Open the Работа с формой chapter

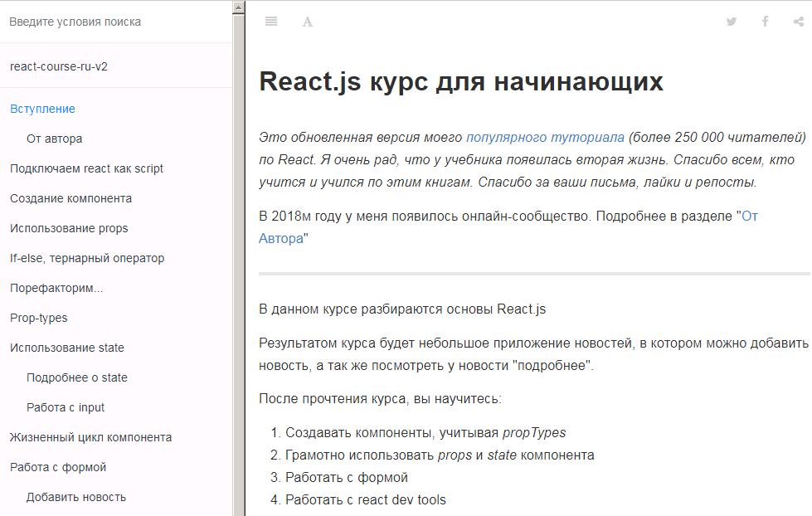[58, 467]
